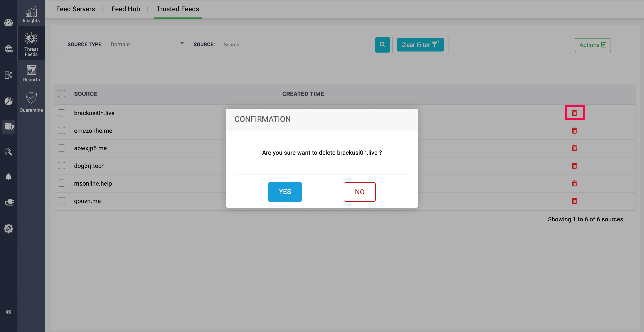Open the Insights section
The width and height of the screenshot is (644, 332).
pos(31,14)
